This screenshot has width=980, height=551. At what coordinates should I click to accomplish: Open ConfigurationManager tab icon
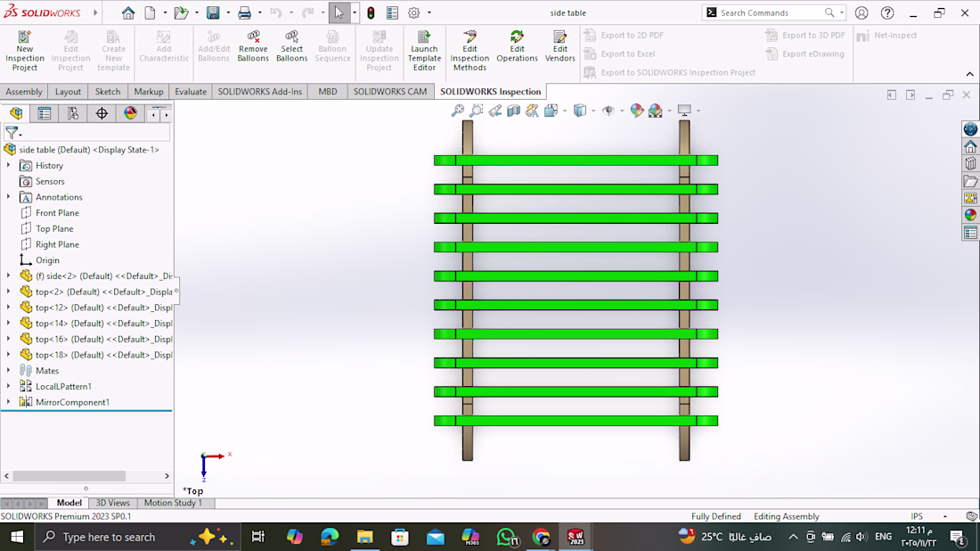(x=73, y=113)
